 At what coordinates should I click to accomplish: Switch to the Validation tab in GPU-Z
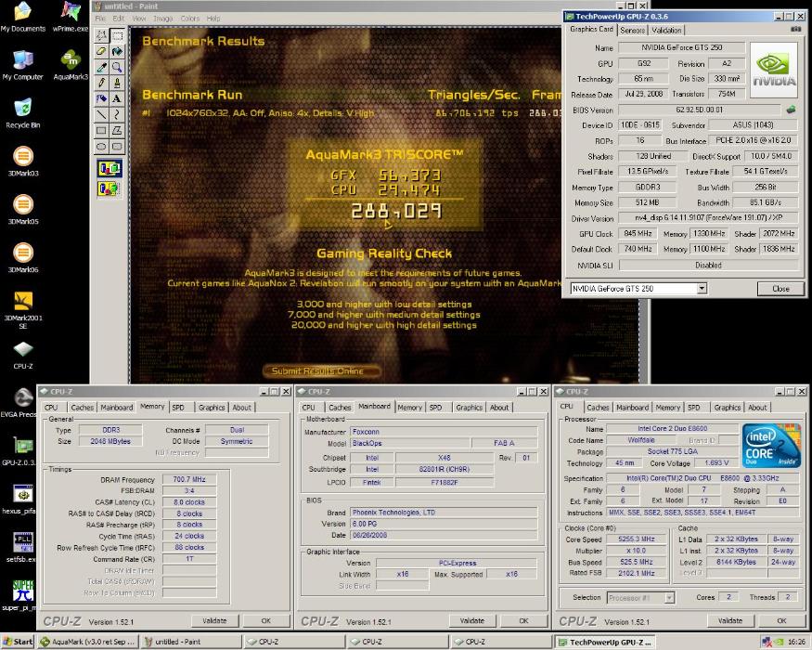pyautogui.click(x=666, y=30)
